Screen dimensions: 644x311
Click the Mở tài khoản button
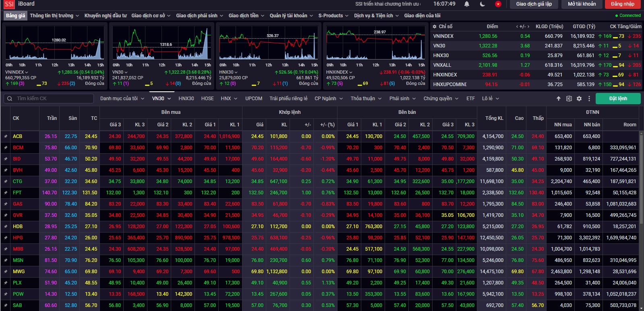pyautogui.click(x=582, y=4)
